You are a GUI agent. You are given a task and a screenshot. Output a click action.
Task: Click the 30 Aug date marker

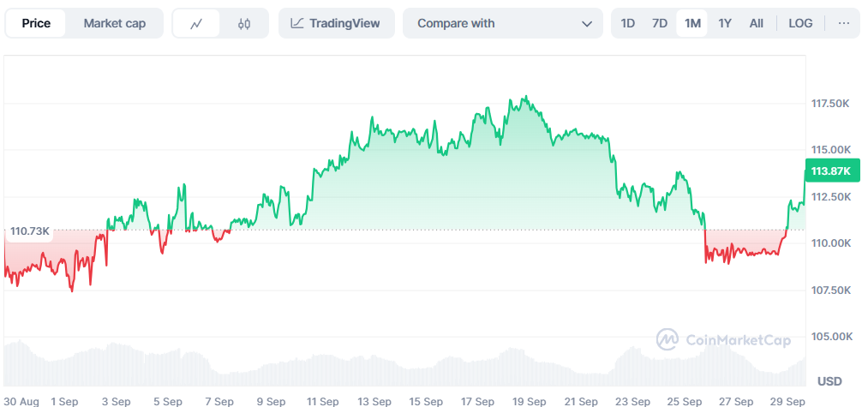[x=21, y=401]
